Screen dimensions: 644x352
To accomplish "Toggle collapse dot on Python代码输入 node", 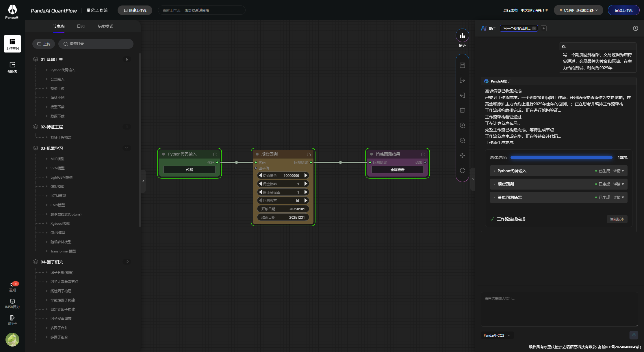I will (x=164, y=154).
